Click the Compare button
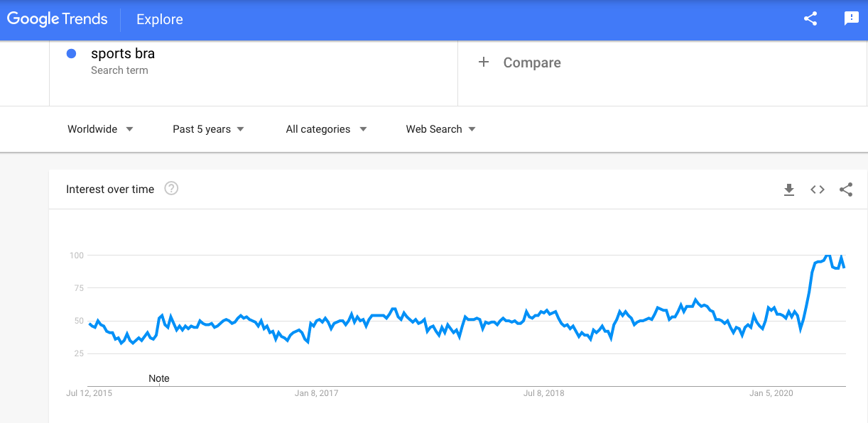The width and height of the screenshot is (868, 423). [531, 62]
